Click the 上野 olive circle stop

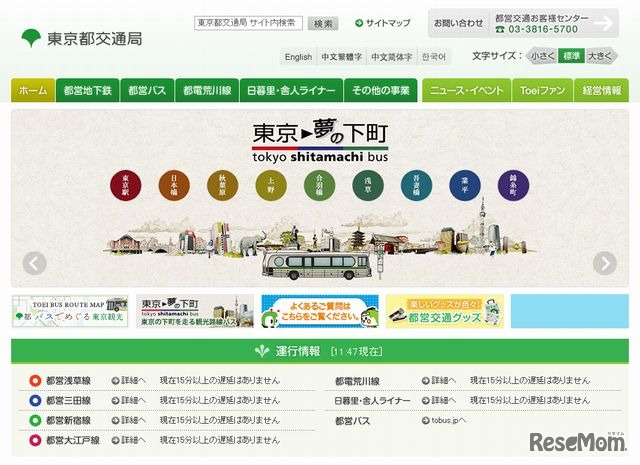point(271,185)
